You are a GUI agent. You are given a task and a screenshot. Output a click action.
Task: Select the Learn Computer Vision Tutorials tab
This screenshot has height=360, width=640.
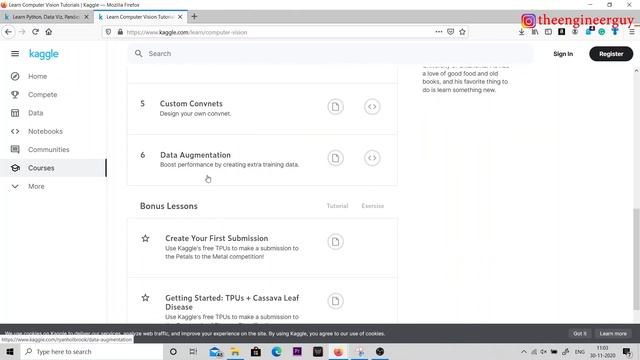pyautogui.click(x=140, y=17)
